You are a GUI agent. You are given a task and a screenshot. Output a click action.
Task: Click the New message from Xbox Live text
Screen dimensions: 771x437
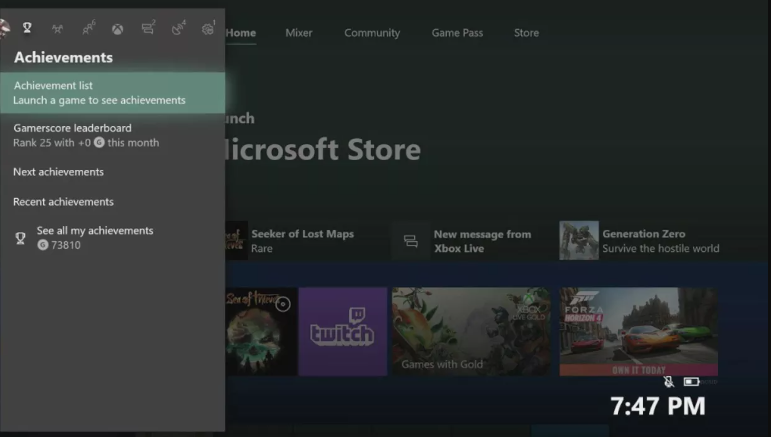click(482, 241)
